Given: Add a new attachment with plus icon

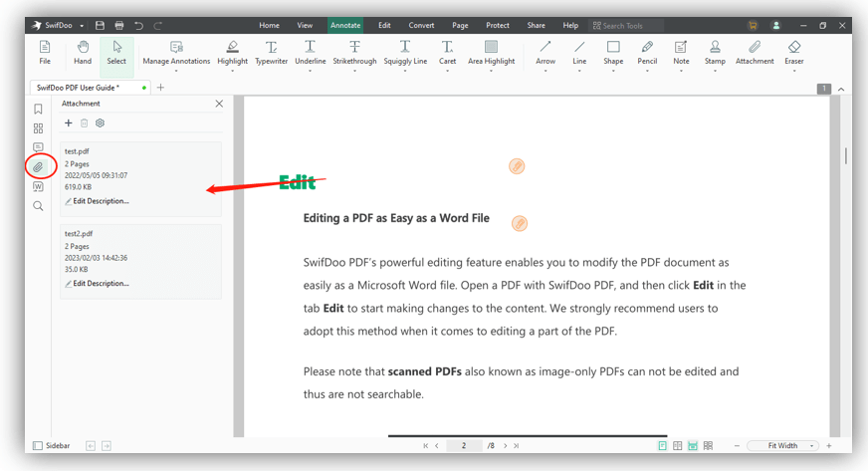Looking at the screenshot, I should click(68, 122).
